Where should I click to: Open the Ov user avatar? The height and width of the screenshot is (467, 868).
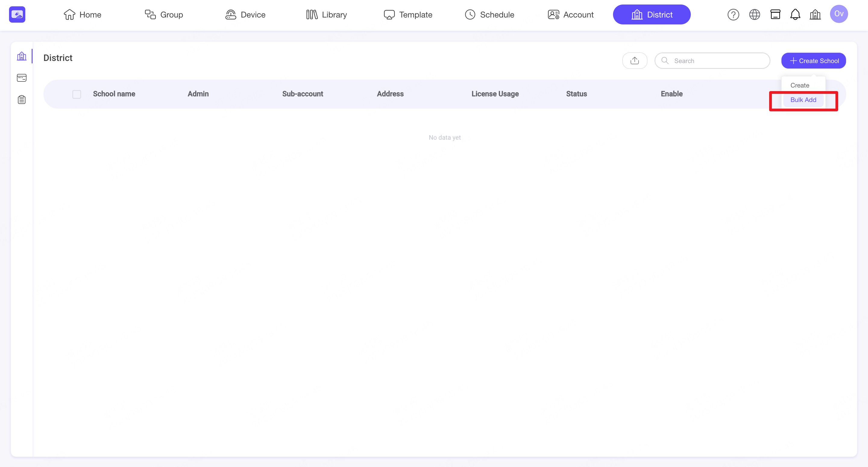click(x=838, y=14)
